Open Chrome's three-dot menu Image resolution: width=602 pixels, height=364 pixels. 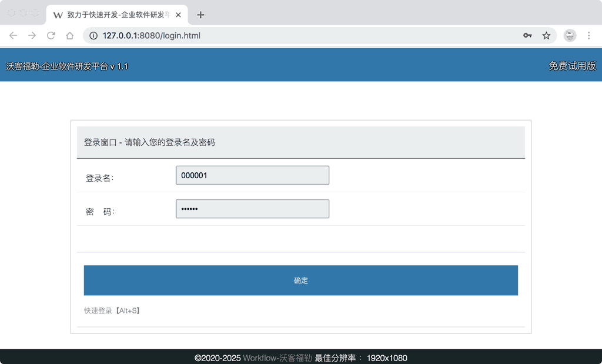click(589, 36)
